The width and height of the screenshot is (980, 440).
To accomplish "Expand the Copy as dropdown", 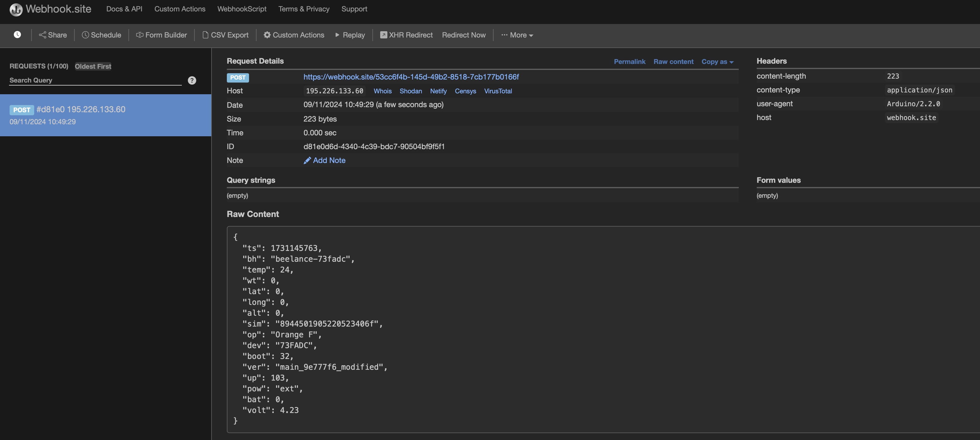I will pyautogui.click(x=717, y=61).
